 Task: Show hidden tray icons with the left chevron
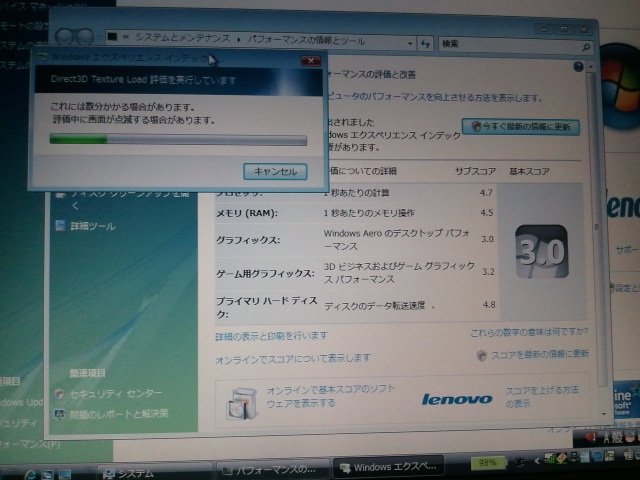tap(537, 461)
